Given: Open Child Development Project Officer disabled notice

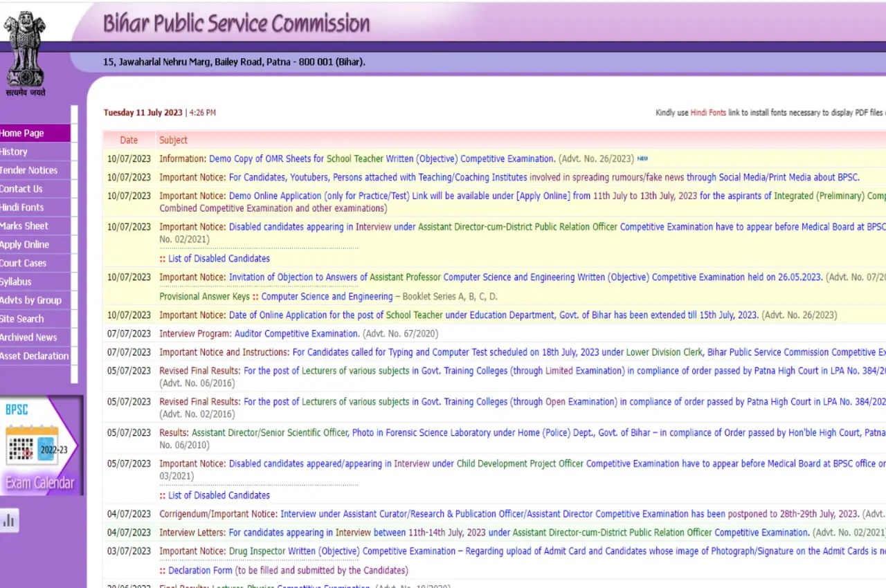Looking at the screenshot, I should [x=557, y=464].
